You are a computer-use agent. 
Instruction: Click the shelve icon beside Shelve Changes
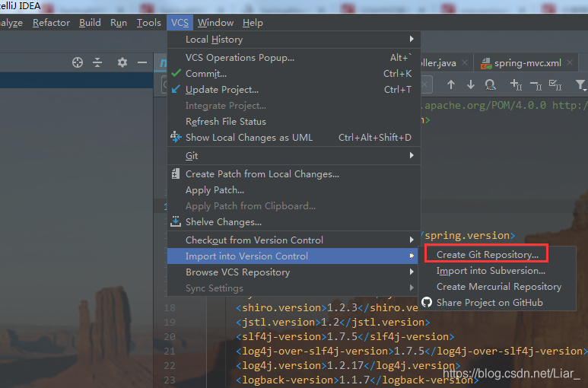[x=176, y=221]
